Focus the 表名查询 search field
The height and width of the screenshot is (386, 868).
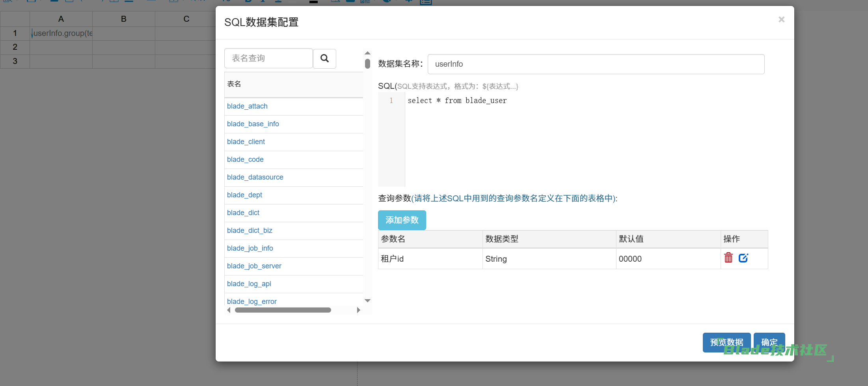coord(268,58)
